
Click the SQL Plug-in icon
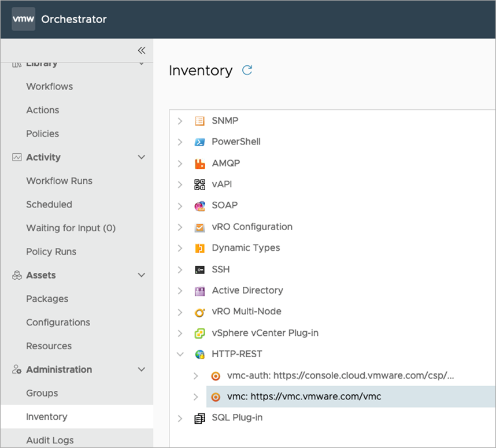point(199,419)
